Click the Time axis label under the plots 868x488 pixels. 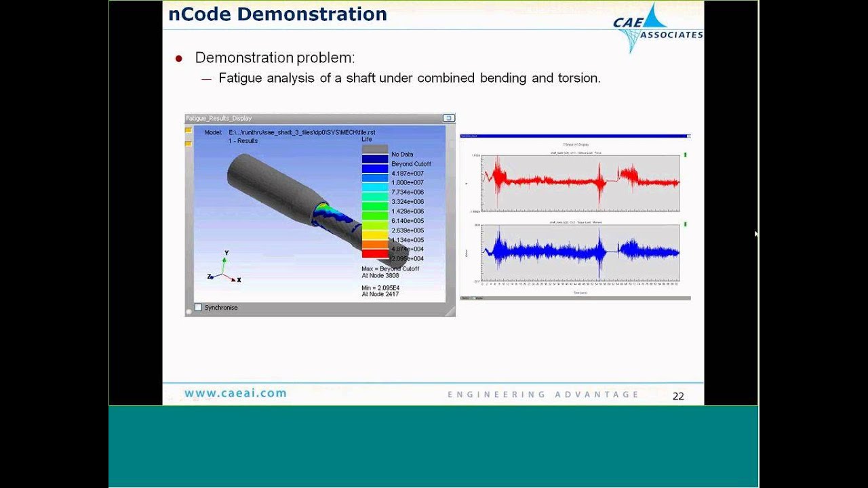(580, 293)
